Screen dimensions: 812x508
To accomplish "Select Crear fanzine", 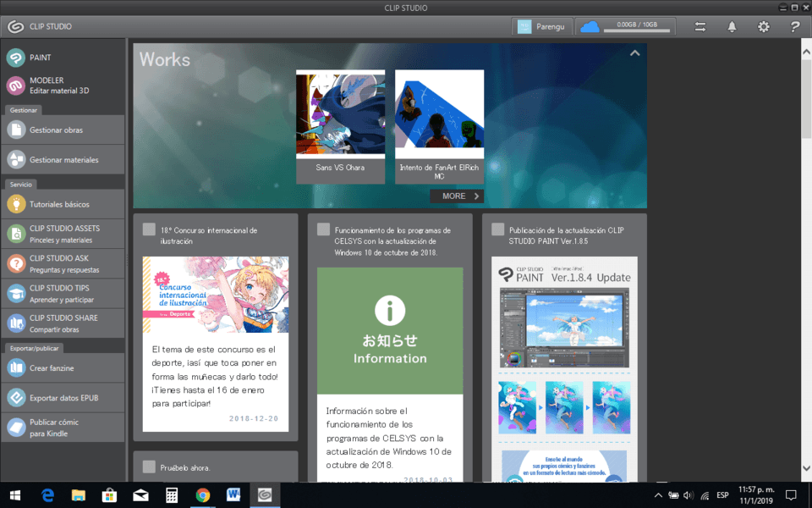I will 62,368.
